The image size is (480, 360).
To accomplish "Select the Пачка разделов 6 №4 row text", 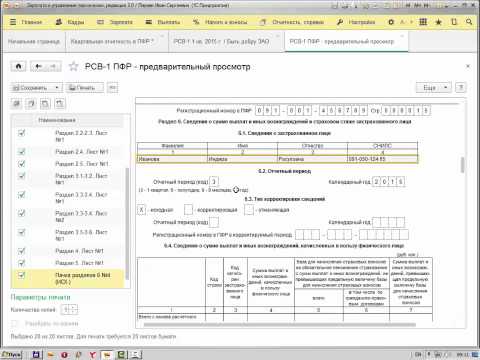I will coord(83,278).
